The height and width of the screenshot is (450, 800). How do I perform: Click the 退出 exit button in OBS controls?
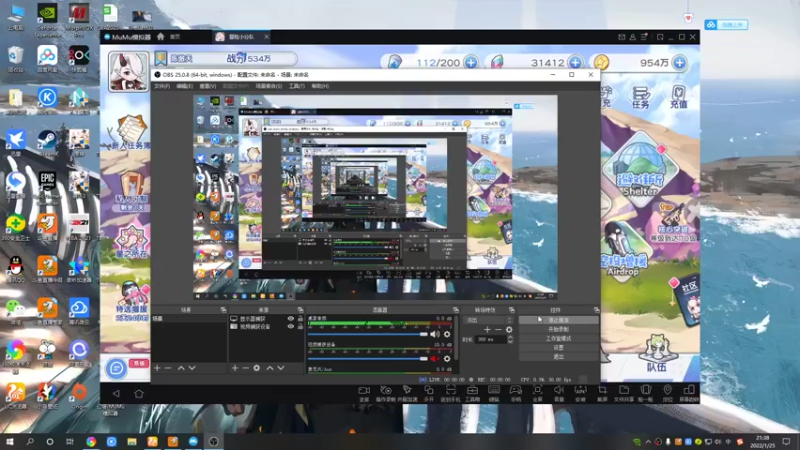(x=559, y=357)
